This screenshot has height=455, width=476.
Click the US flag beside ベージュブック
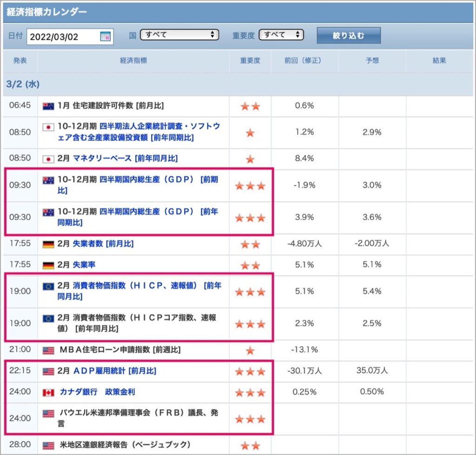point(48,446)
